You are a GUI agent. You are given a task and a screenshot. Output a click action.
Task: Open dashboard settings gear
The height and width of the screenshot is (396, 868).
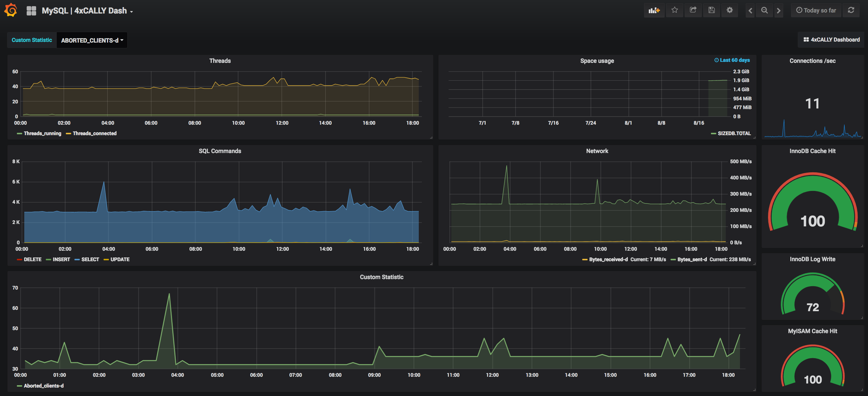click(730, 10)
